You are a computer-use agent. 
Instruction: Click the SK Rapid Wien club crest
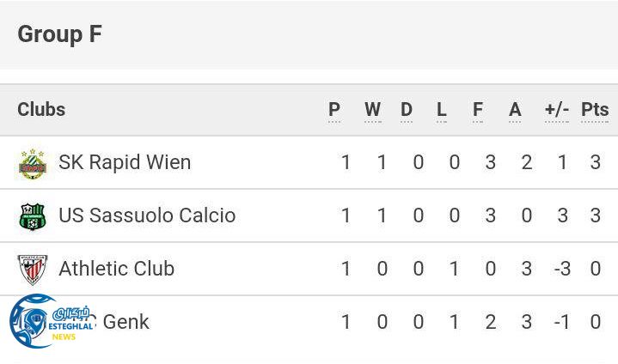(x=33, y=163)
